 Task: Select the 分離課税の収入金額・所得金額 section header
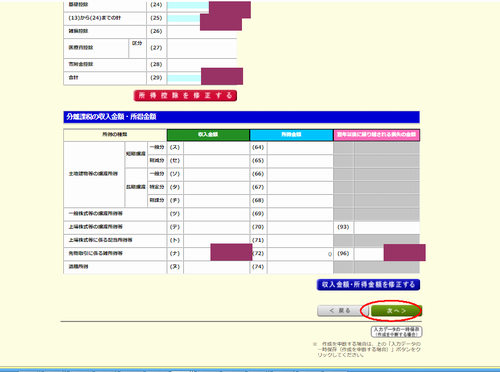point(241,117)
